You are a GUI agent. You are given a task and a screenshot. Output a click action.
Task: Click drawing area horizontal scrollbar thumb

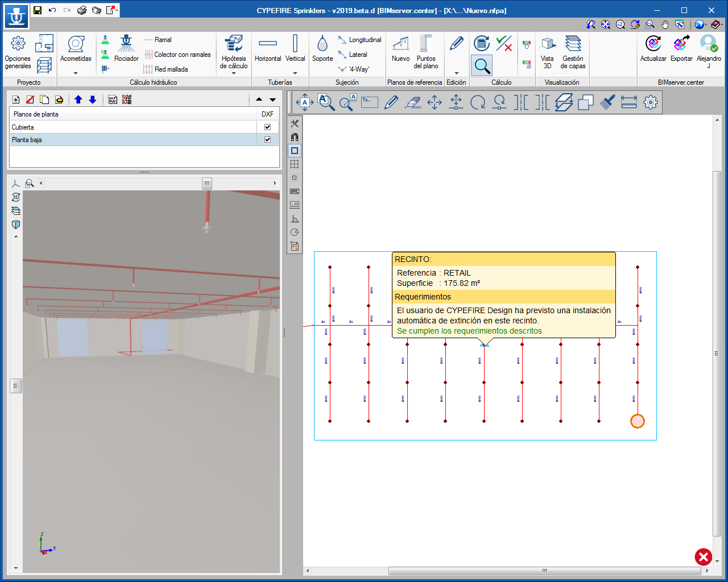544,571
